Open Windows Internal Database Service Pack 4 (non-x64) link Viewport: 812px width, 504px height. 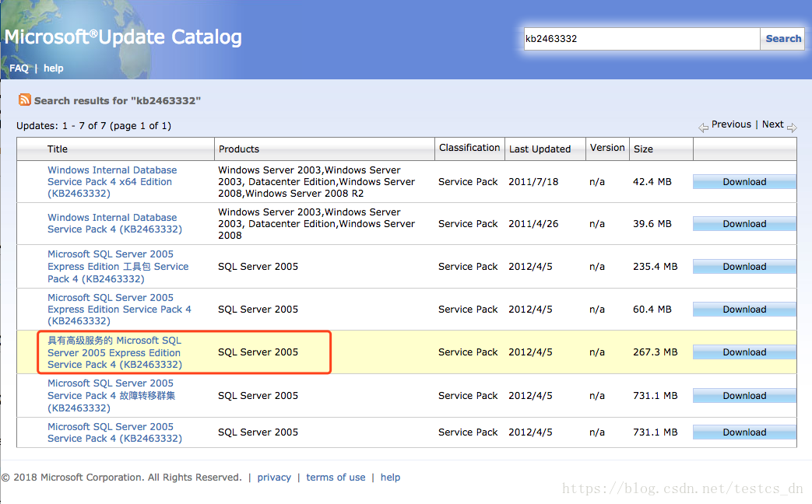(114, 223)
